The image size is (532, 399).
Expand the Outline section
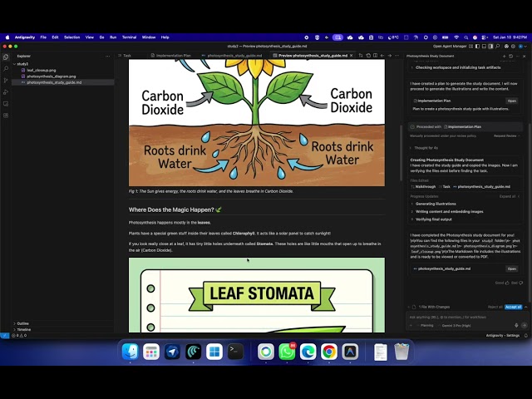coord(22,323)
